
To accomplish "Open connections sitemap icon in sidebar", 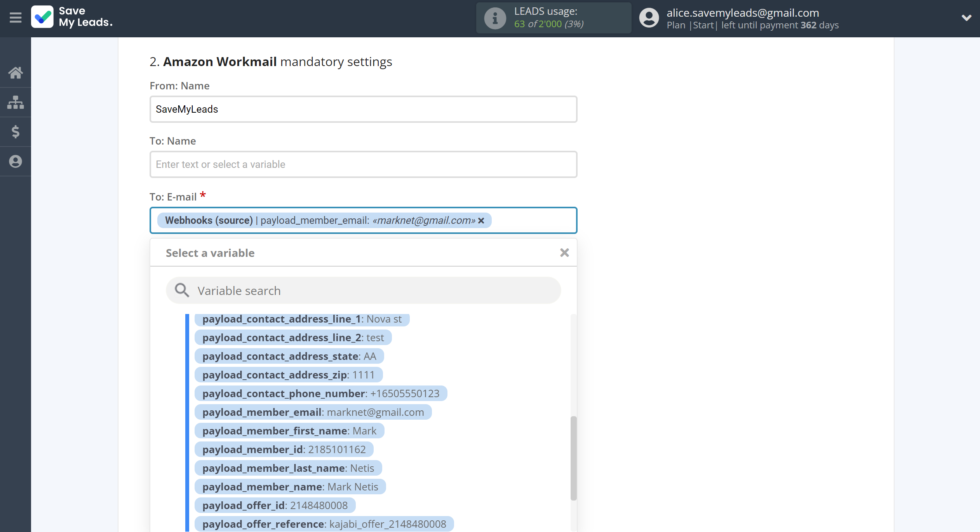I will [x=16, y=102].
